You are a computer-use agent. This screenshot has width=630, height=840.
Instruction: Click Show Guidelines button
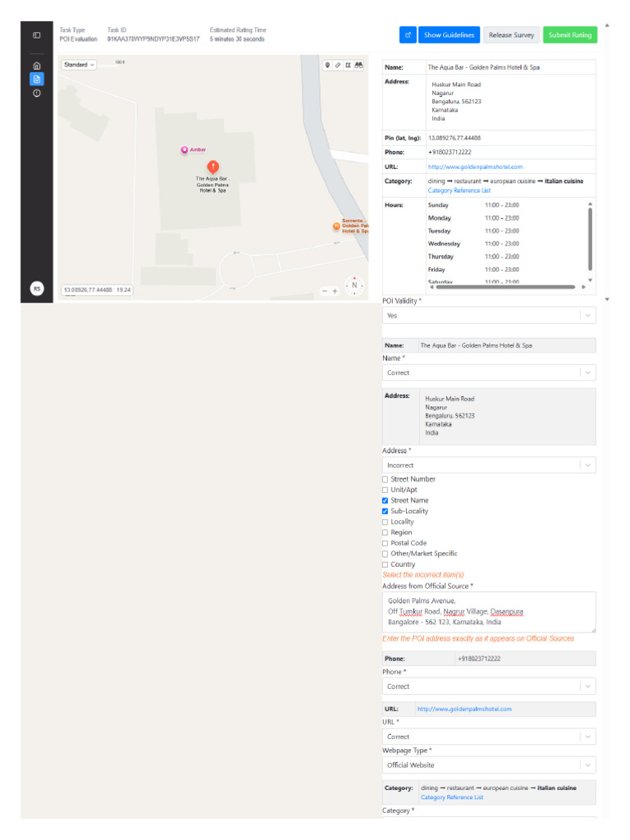pos(449,35)
